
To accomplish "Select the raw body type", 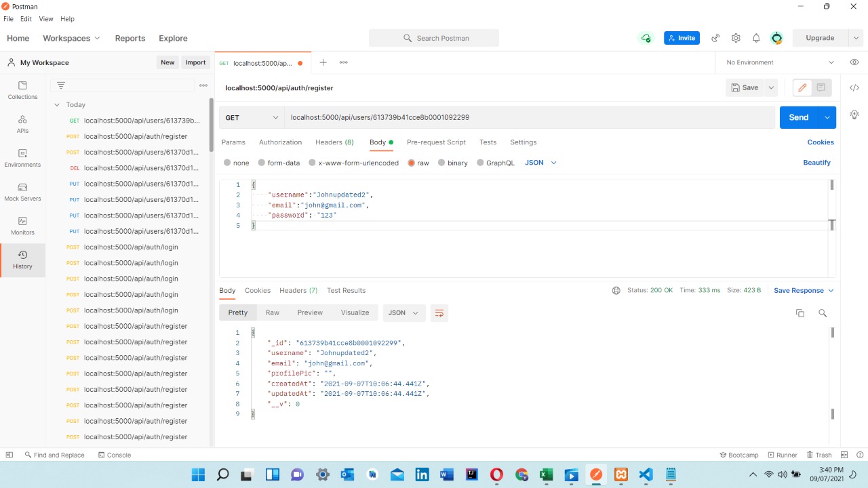I will pos(418,163).
